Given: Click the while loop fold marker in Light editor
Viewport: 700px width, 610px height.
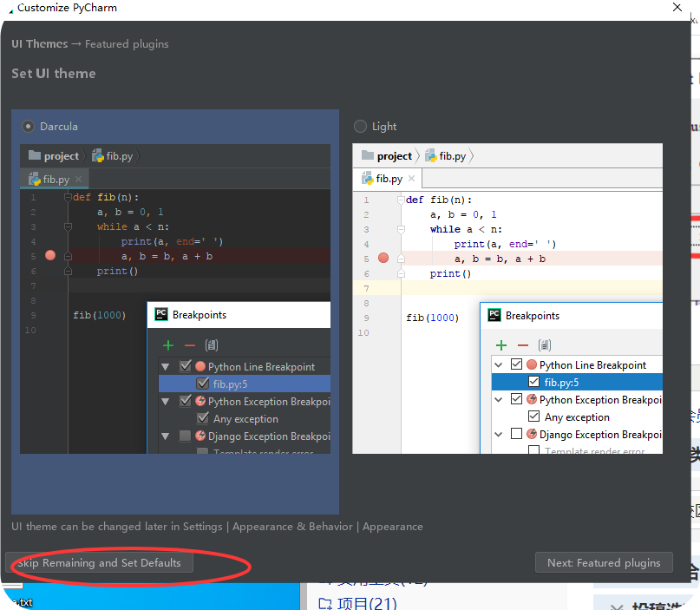Looking at the screenshot, I should [401, 230].
